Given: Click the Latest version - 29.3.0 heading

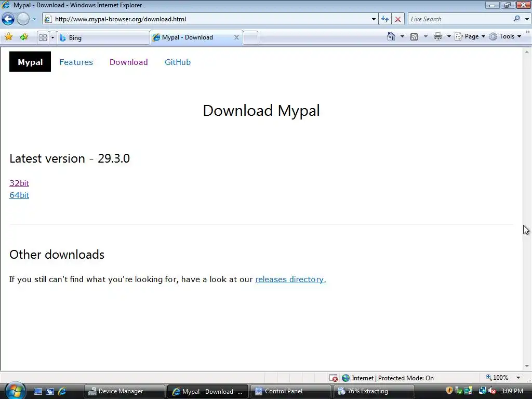Looking at the screenshot, I should (70, 158).
